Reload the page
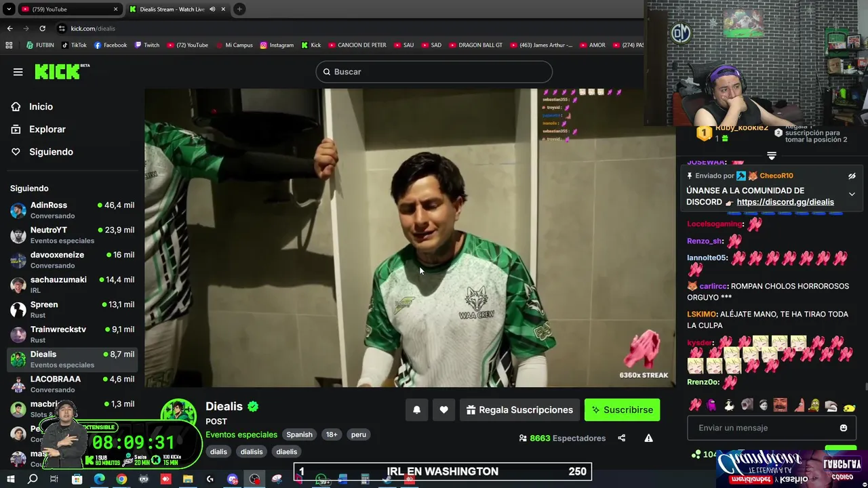 (42, 28)
